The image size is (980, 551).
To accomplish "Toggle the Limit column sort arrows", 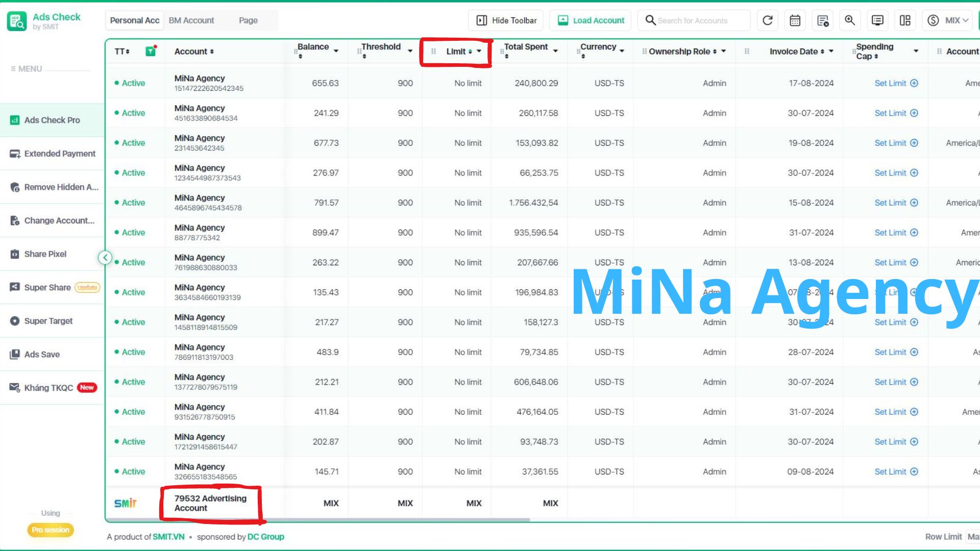I will click(470, 52).
